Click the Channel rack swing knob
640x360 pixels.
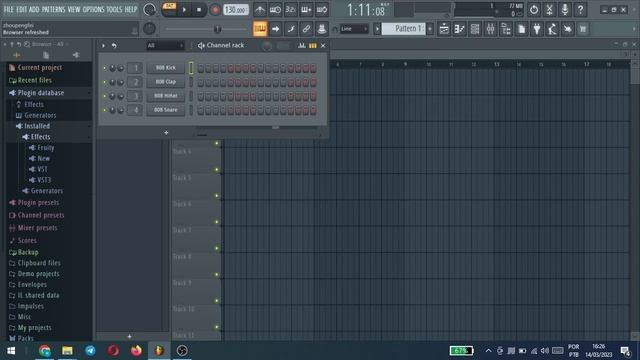(267, 46)
